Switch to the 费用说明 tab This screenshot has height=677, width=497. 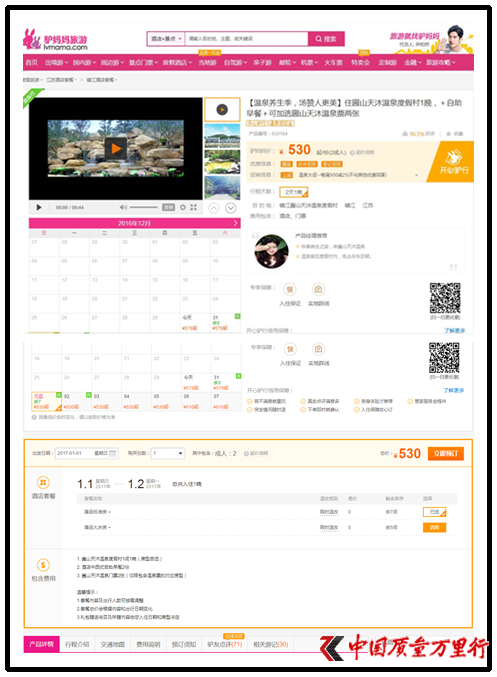pyautogui.click(x=148, y=644)
